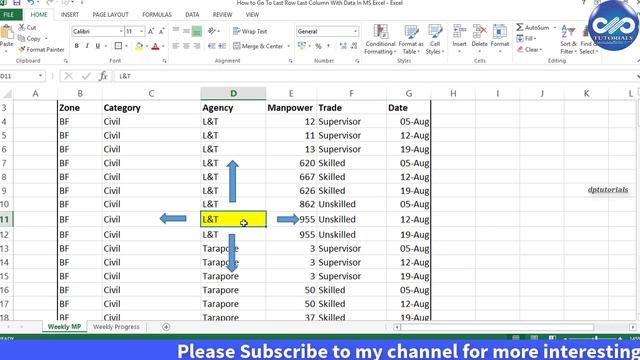
Task: Apply the Fill Color bucket icon
Action: [139, 46]
